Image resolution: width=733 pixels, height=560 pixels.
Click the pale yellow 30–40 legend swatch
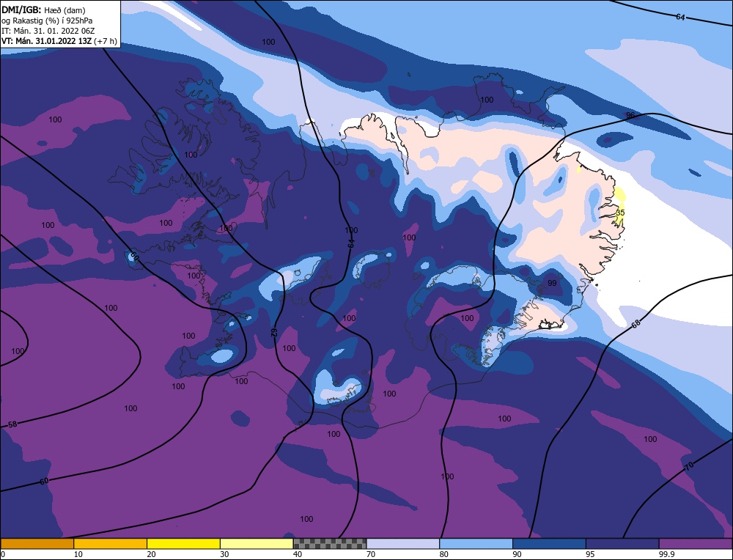(257, 544)
